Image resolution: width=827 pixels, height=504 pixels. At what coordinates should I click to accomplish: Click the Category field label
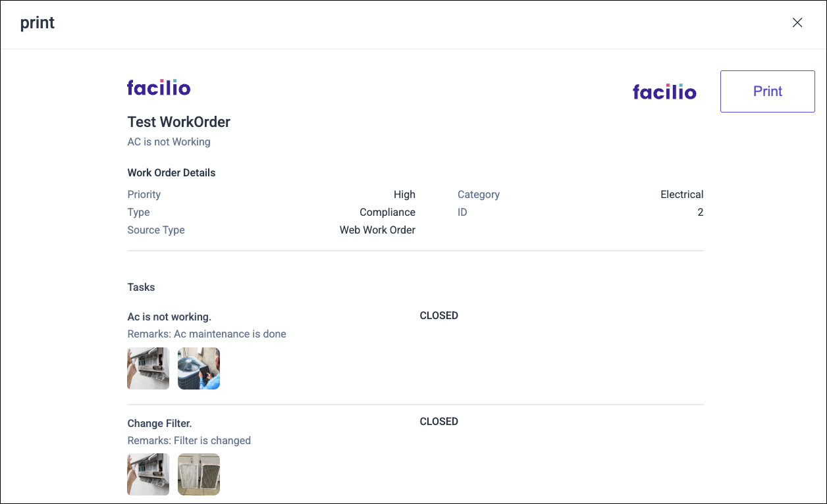tap(479, 195)
